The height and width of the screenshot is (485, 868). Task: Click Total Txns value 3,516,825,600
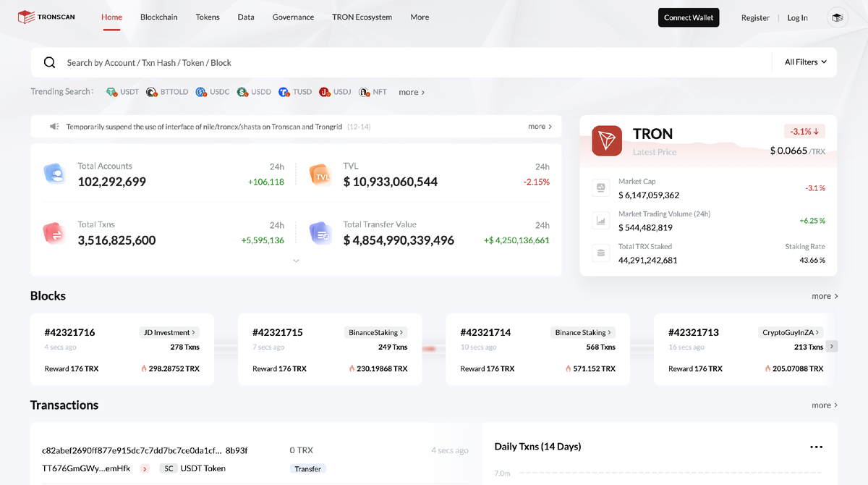116,240
